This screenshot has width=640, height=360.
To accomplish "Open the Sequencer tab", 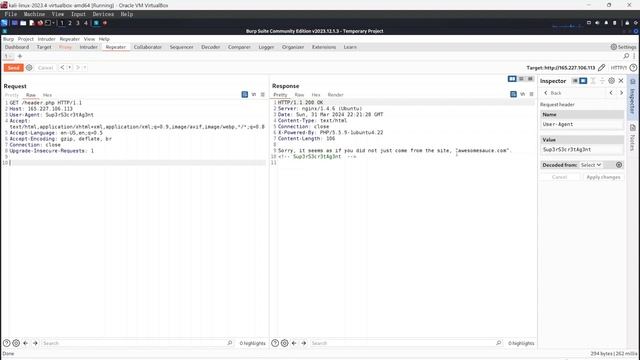I will (x=182, y=47).
